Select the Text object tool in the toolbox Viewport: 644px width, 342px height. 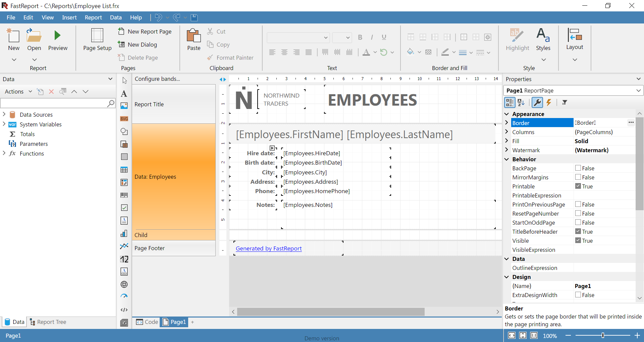pyautogui.click(x=124, y=94)
